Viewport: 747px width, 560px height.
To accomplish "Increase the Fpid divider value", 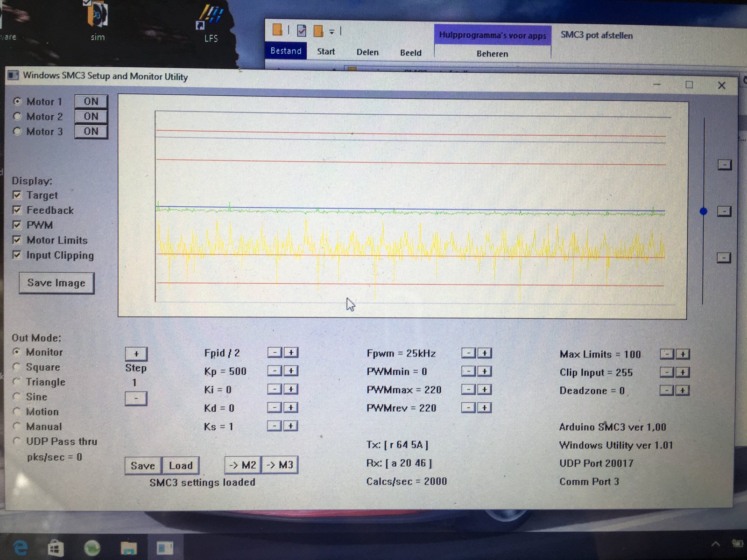I will click(x=291, y=352).
